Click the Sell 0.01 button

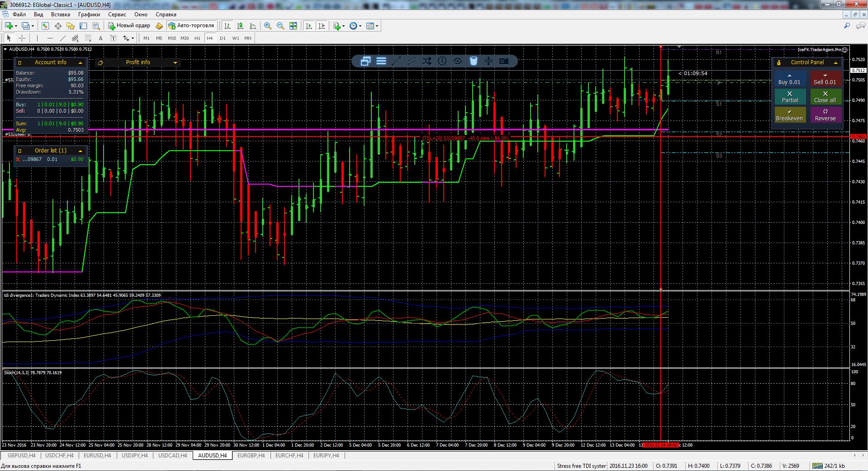(825, 79)
